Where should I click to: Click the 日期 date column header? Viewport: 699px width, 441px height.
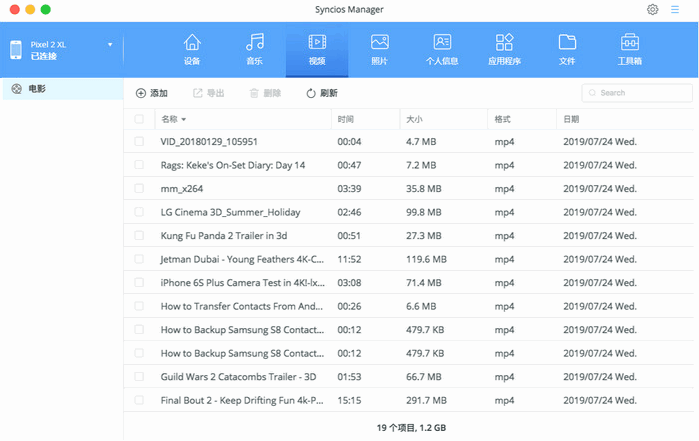pyautogui.click(x=625, y=119)
